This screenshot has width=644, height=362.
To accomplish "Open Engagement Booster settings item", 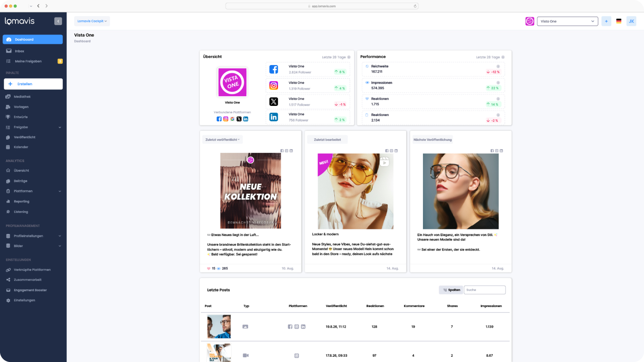I will click(x=30, y=290).
